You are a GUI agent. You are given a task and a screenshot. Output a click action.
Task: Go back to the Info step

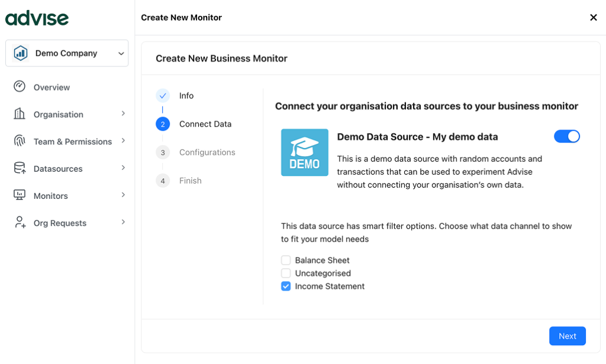tap(186, 96)
